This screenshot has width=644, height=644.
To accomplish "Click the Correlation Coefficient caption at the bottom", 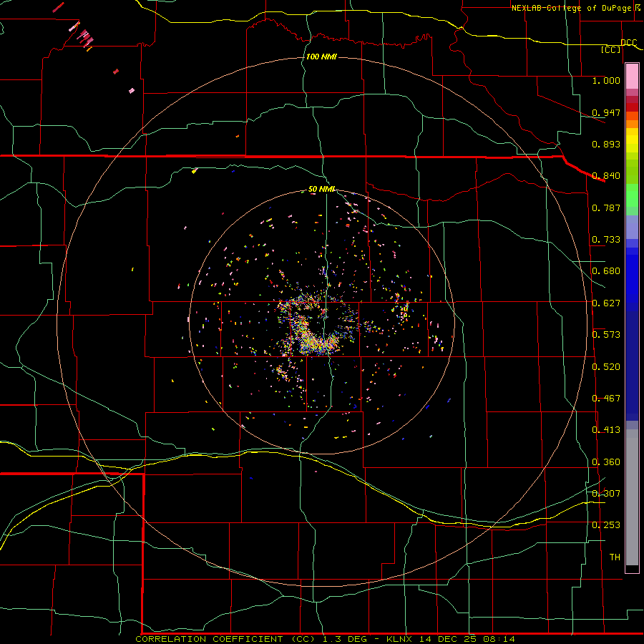I will pyautogui.click(x=325, y=639).
